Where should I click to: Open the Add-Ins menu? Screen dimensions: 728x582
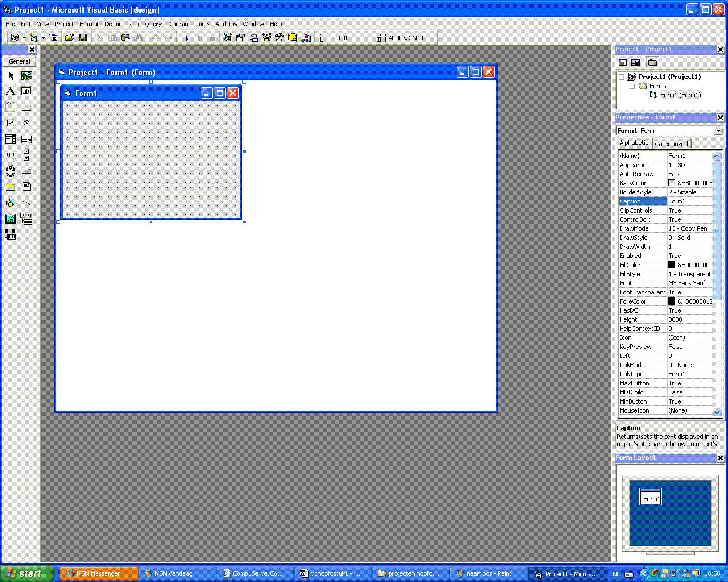[226, 24]
